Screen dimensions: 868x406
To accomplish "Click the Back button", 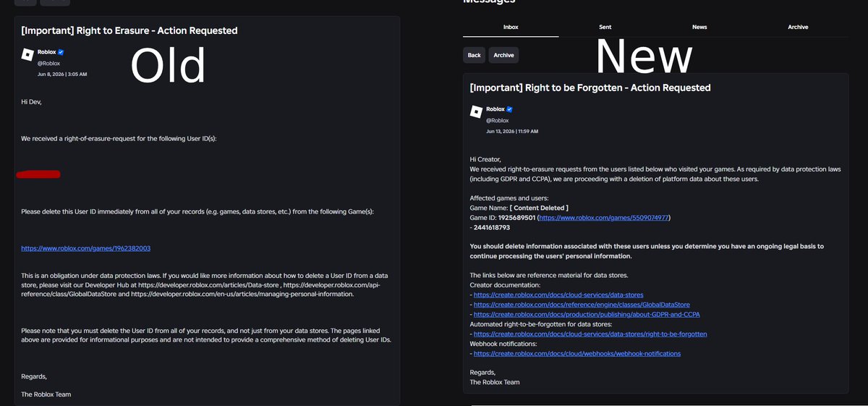I will click(x=475, y=55).
